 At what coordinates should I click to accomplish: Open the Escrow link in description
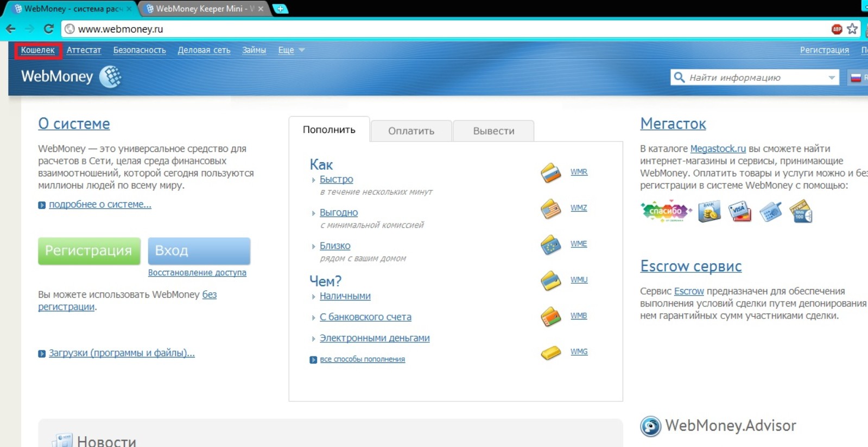pos(689,291)
